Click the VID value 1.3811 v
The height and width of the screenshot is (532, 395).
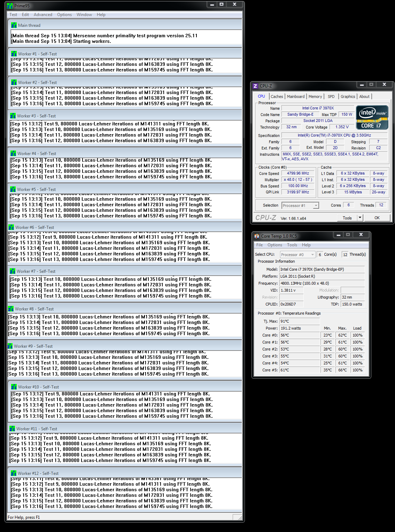click(292, 290)
